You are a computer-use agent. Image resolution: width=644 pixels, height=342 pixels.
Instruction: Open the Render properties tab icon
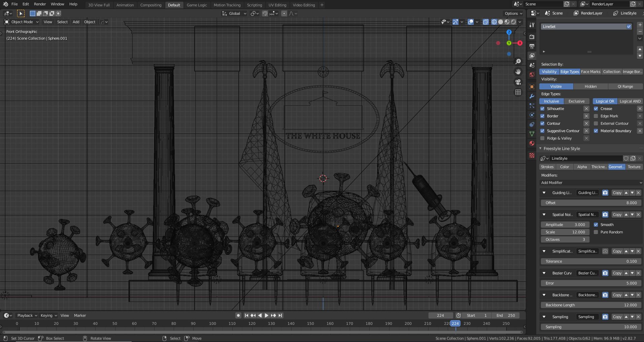532,37
